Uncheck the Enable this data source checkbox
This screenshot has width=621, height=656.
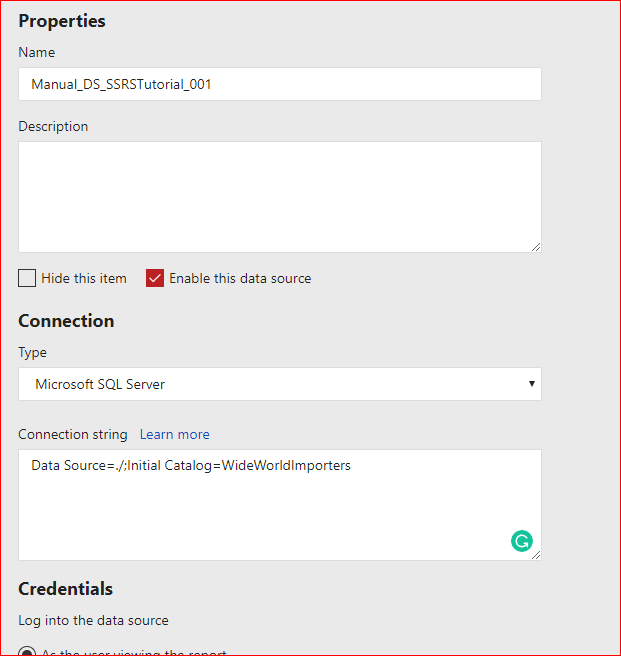click(x=155, y=278)
